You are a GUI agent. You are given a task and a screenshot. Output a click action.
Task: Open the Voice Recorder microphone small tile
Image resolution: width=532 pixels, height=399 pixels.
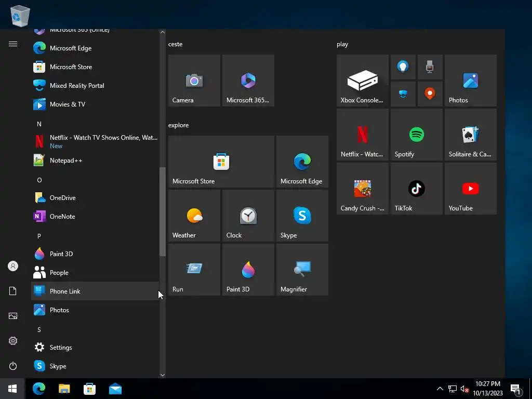click(430, 67)
